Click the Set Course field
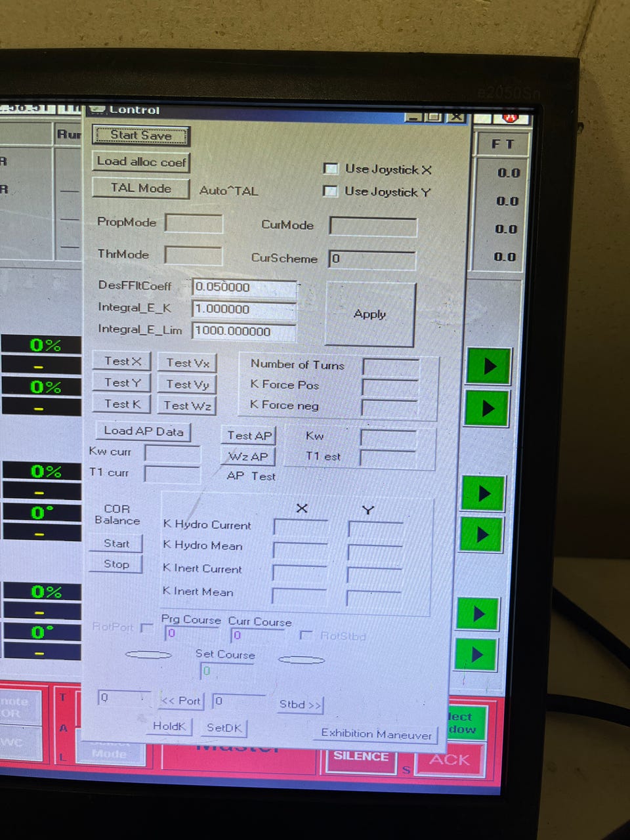630x840 pixels. 227,671
